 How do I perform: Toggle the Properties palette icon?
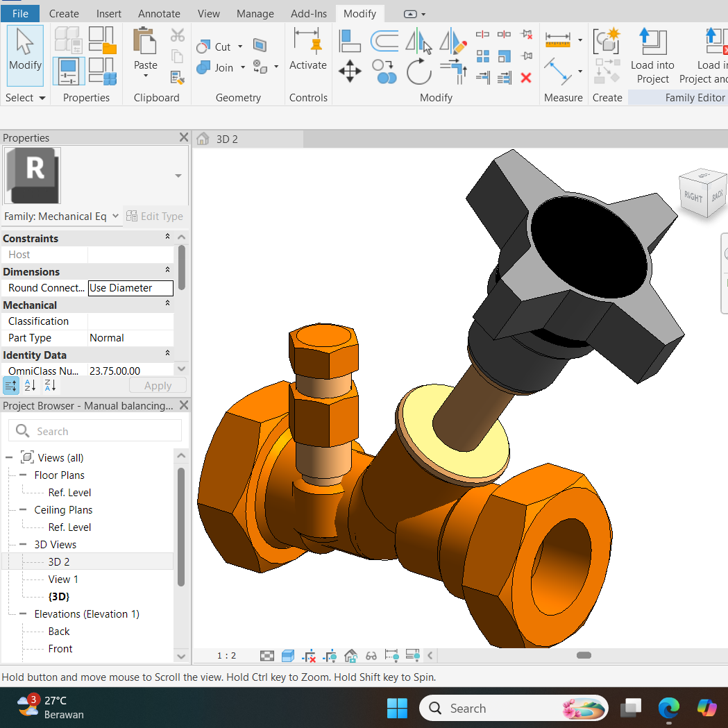pyautogui.click(x=69, y=71)
